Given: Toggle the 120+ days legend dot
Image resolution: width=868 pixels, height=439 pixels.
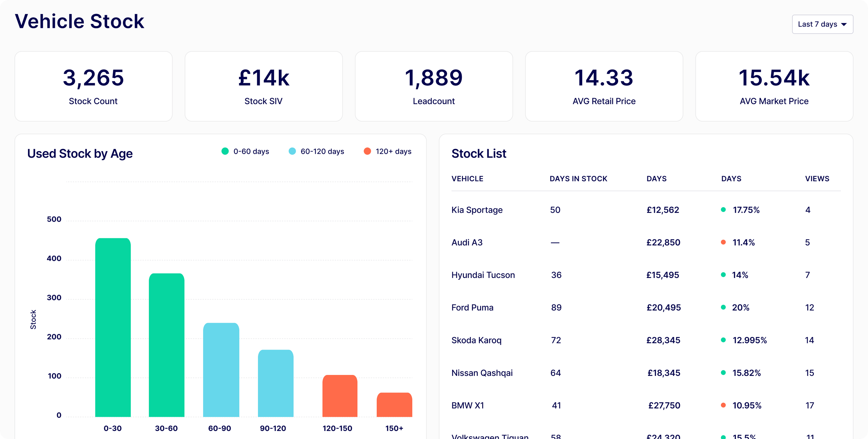Looking at the screenshot, I should [367, 151].
